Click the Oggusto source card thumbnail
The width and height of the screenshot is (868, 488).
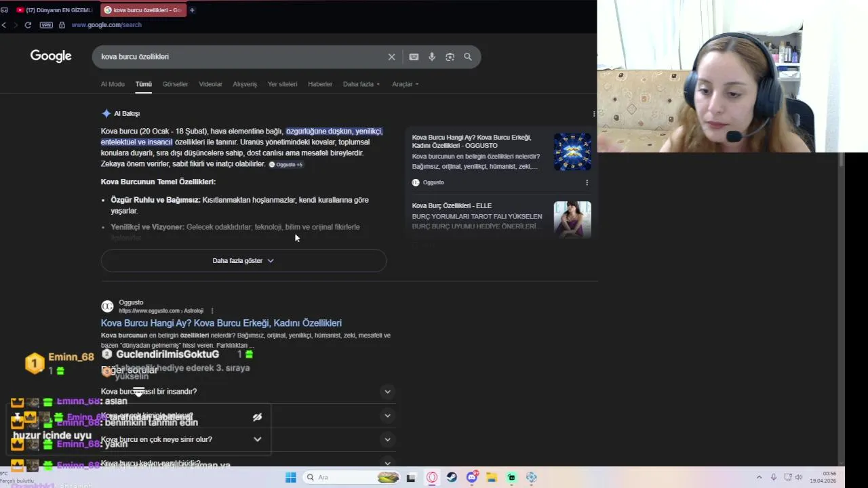coord(572,152)
